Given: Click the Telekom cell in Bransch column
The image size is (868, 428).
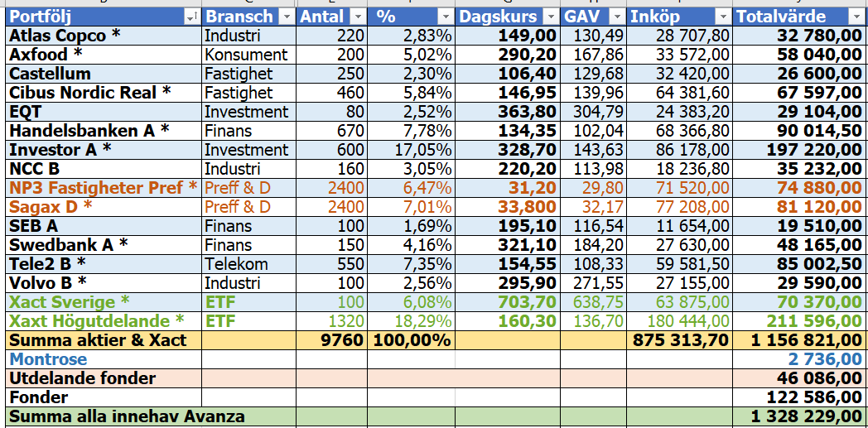Looking at the screenshot, I should click(248, 264).
